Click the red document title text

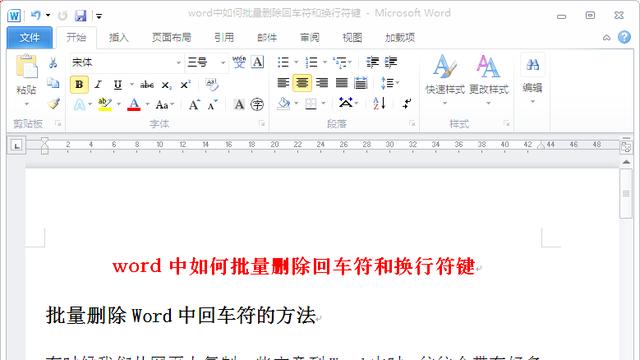294,266
